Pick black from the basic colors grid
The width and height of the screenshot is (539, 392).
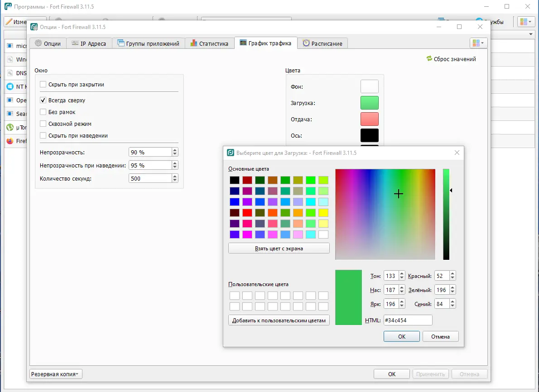tap(235, 180)
